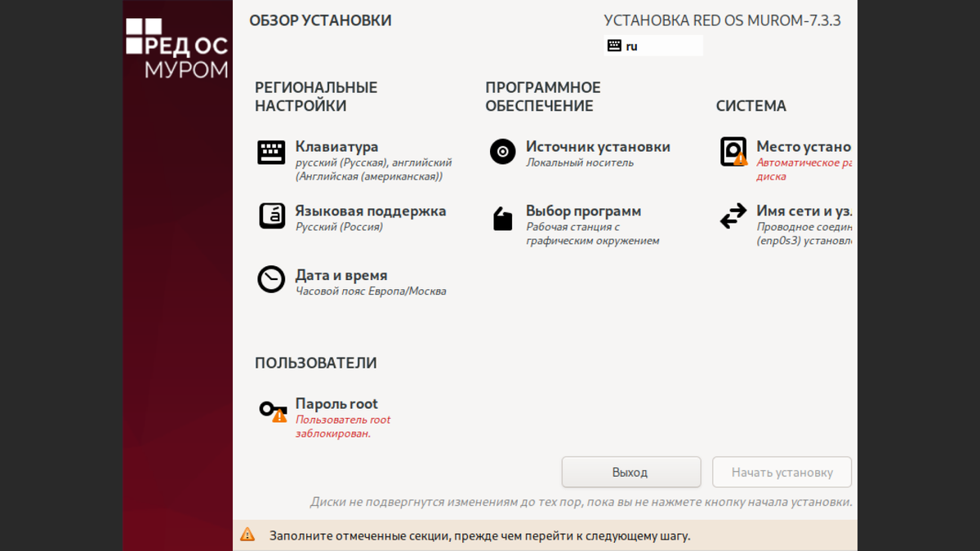980x551 pixels.
Task: Open Пароль root title
Action: click(x=336, y=404)
